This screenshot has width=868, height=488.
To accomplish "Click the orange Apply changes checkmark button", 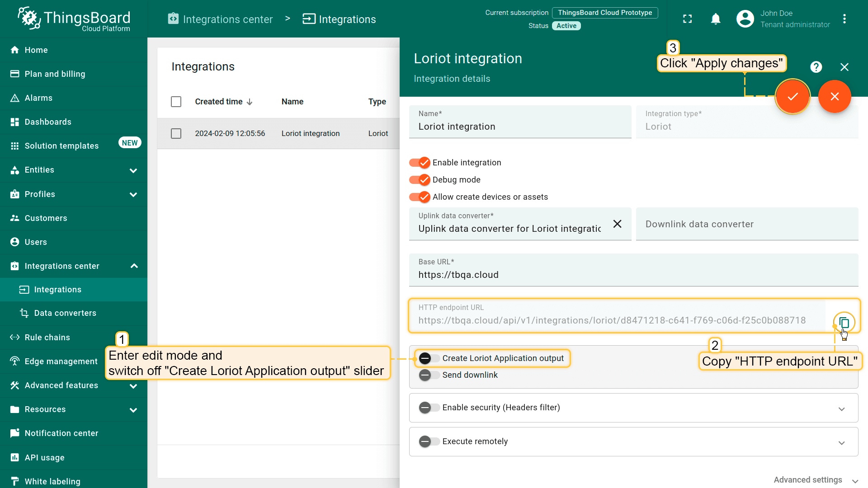I will (793, 97).
